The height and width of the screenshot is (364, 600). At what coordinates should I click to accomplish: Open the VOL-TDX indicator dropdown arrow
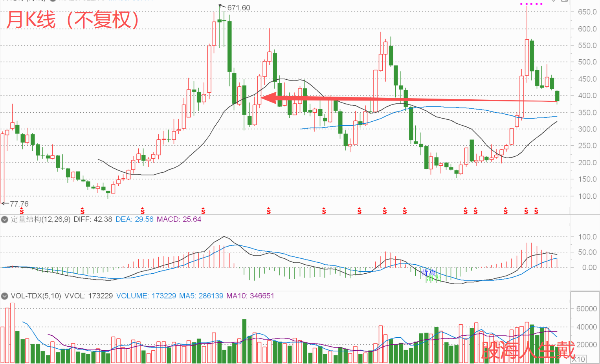click(5, 296)
